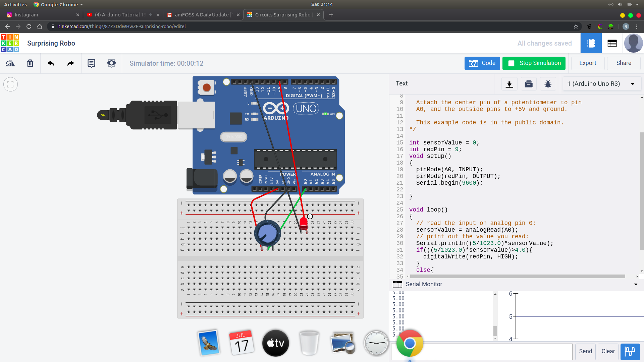Rotate the selected component
This screenshot has width=644, height=362.
pyautogui.click(x=10, y=63)
